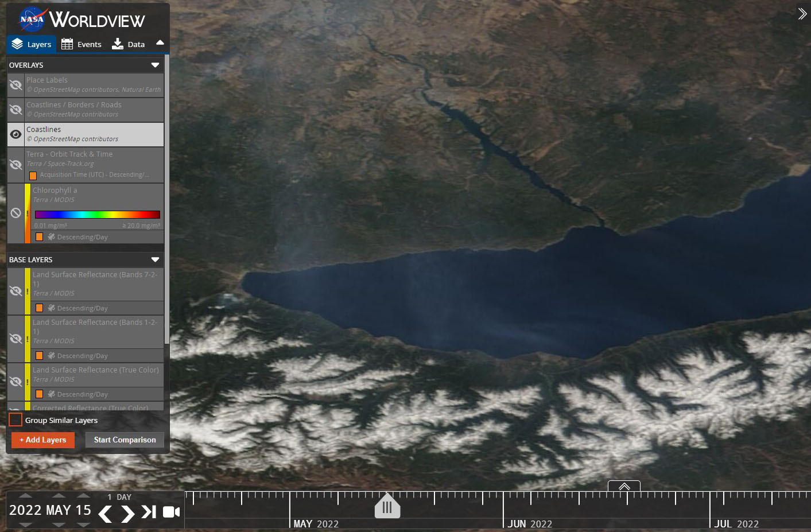Click the Add Layers button
Viewport: 811px width, 532px height.
pyautogui.click(x=43, y=440)
